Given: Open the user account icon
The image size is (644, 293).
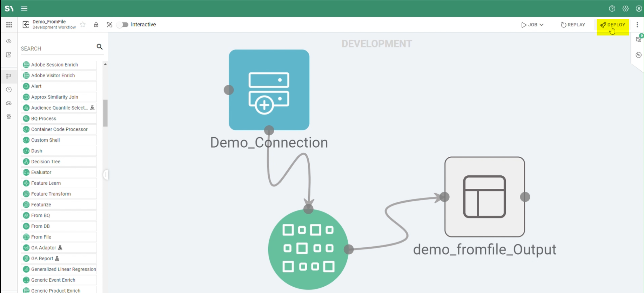Looking at the screenshot, I should point(639,8).
